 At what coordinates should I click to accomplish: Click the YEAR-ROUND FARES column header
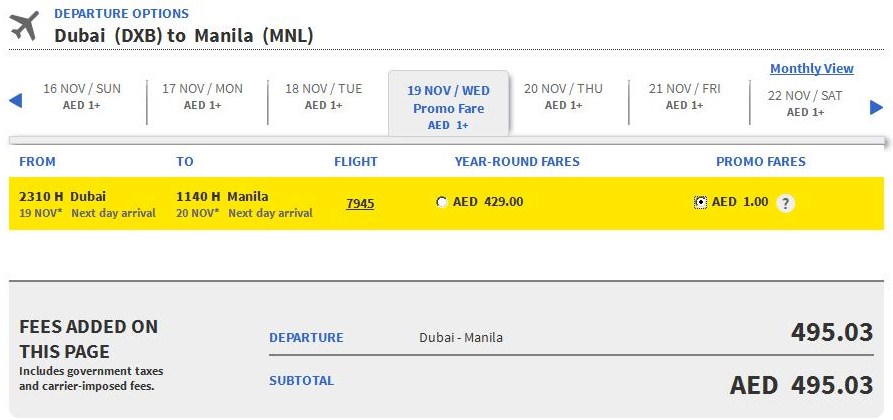coord(517,162)
